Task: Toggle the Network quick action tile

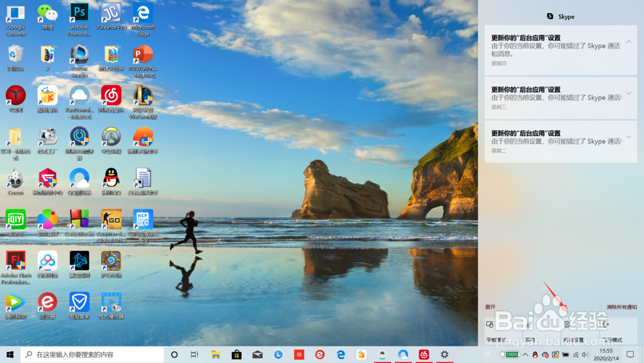Action: pyautogui.click(x=542, y=331)
